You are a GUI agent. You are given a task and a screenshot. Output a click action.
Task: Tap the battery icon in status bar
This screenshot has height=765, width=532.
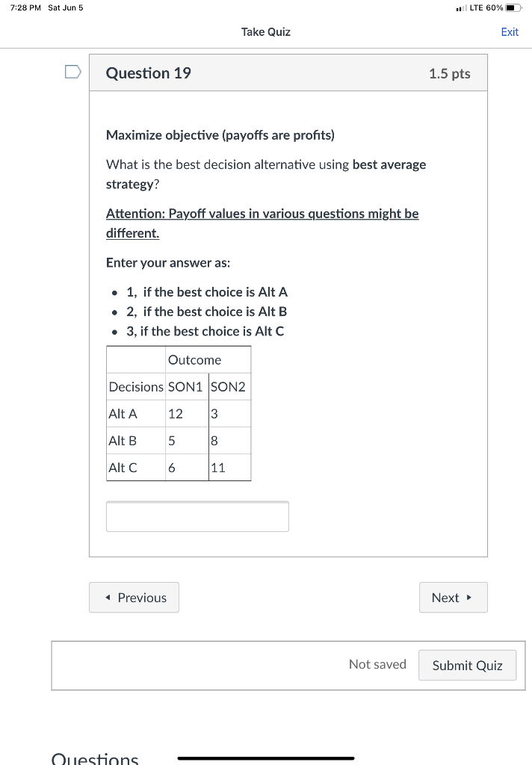[x=513, y=7]
